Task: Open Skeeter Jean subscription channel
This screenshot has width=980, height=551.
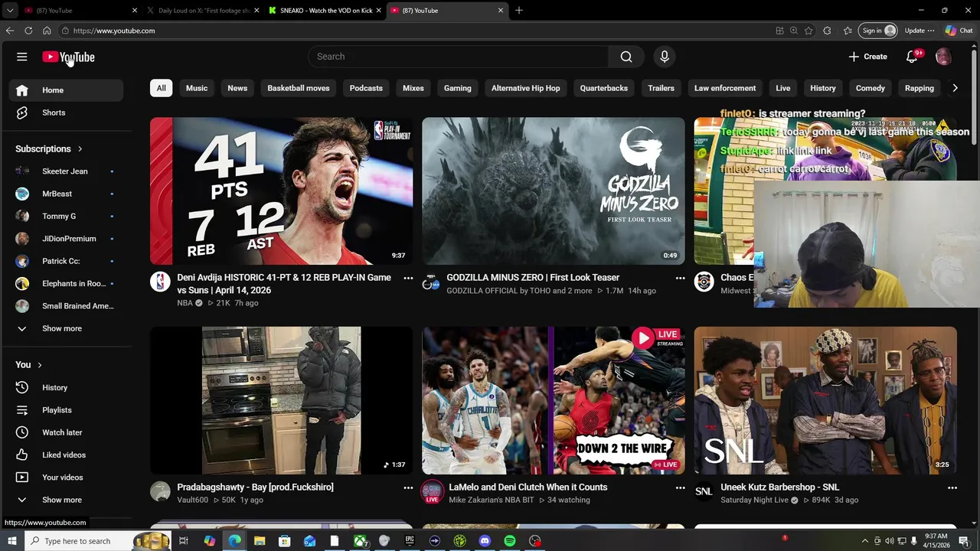Action: click(66, 171)
